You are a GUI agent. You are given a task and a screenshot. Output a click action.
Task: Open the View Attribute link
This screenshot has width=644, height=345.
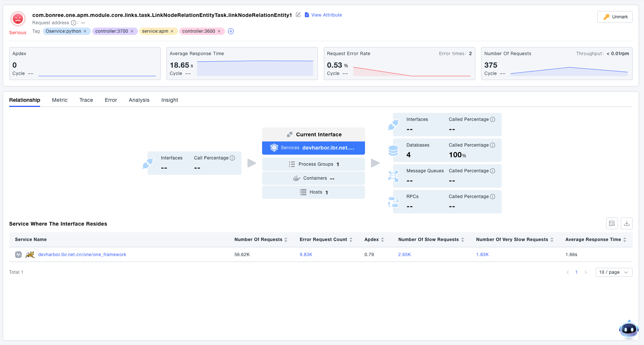[x=326, y=15]
